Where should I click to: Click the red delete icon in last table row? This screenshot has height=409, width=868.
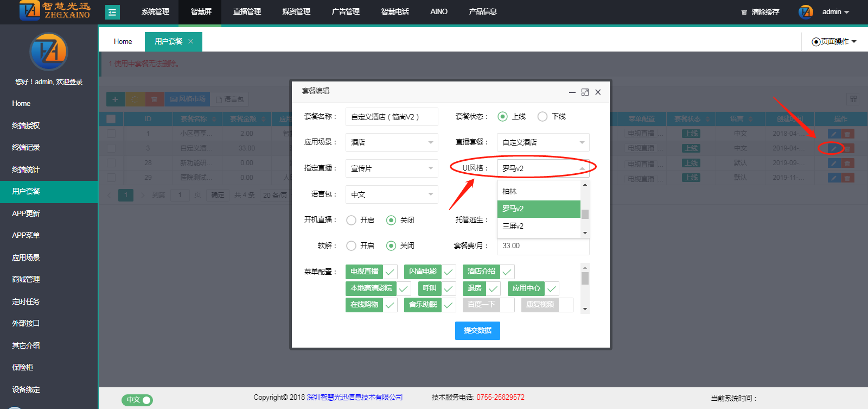point(847,178)
